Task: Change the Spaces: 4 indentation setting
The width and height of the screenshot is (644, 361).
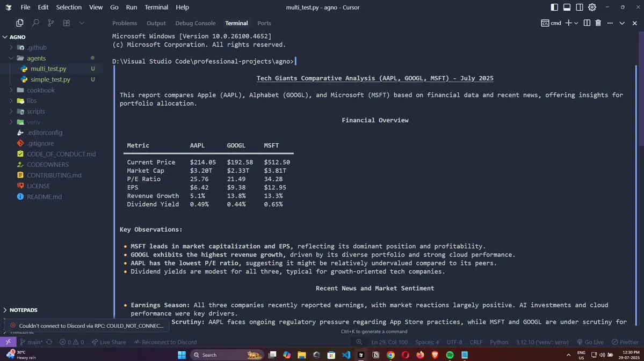Action: [426, 342]
